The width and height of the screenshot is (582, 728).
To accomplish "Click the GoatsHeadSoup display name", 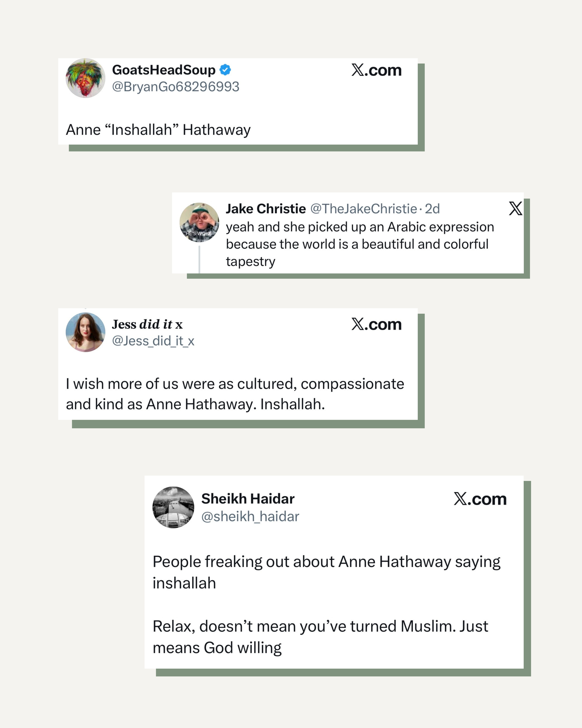I will point(164,70).
